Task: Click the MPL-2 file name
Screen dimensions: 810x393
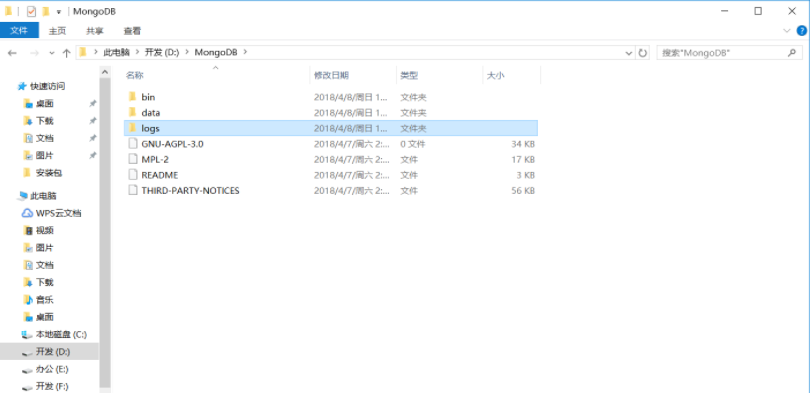Action: (x=155, y=160)
